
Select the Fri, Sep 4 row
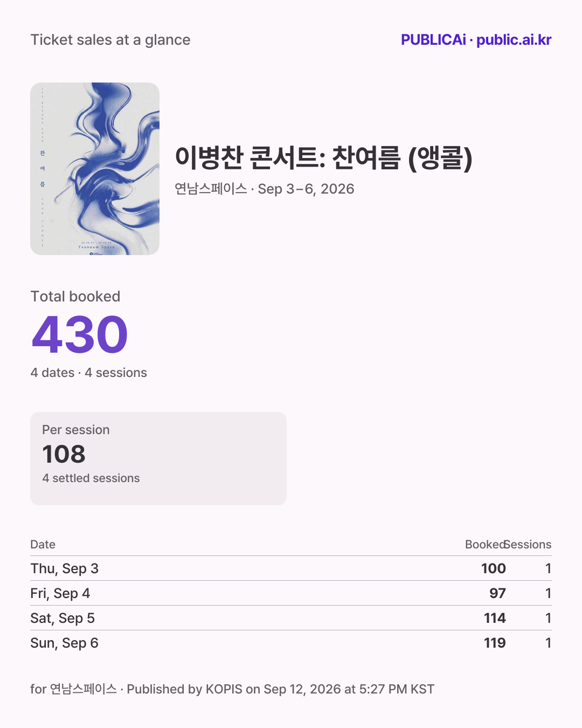coord(291,593)
